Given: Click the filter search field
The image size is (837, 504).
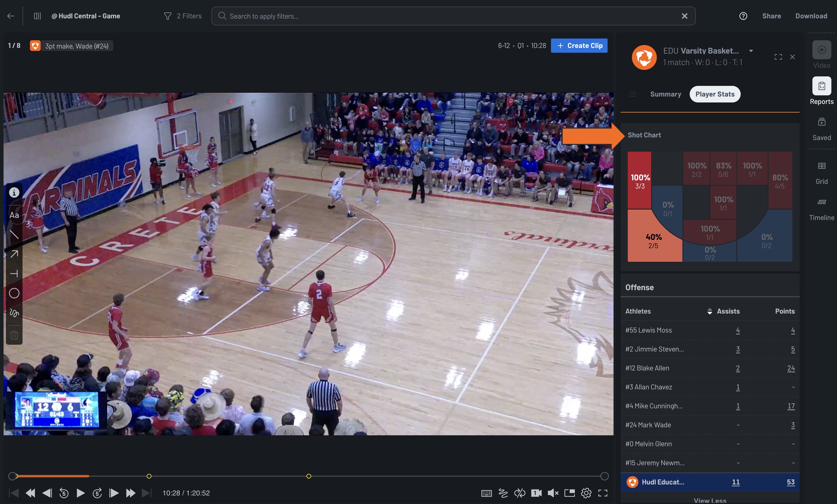Looking at the screenshot, I should [x=453, y=16].
